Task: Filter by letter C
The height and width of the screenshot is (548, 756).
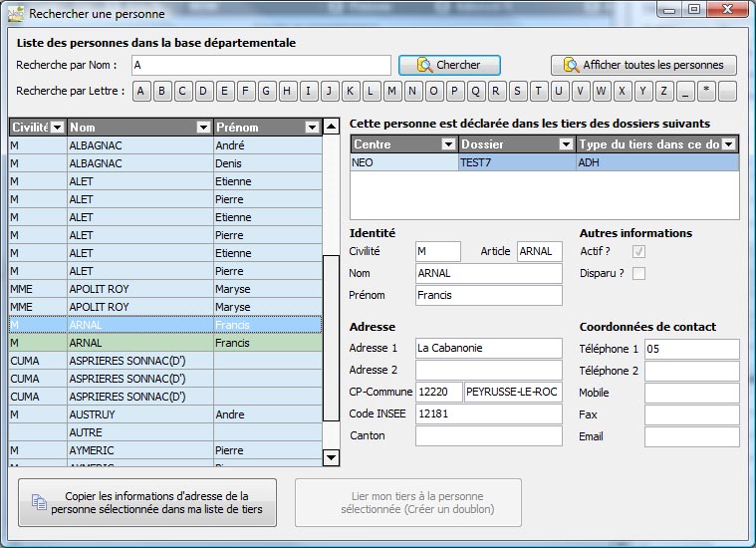Action: [182, 92]
